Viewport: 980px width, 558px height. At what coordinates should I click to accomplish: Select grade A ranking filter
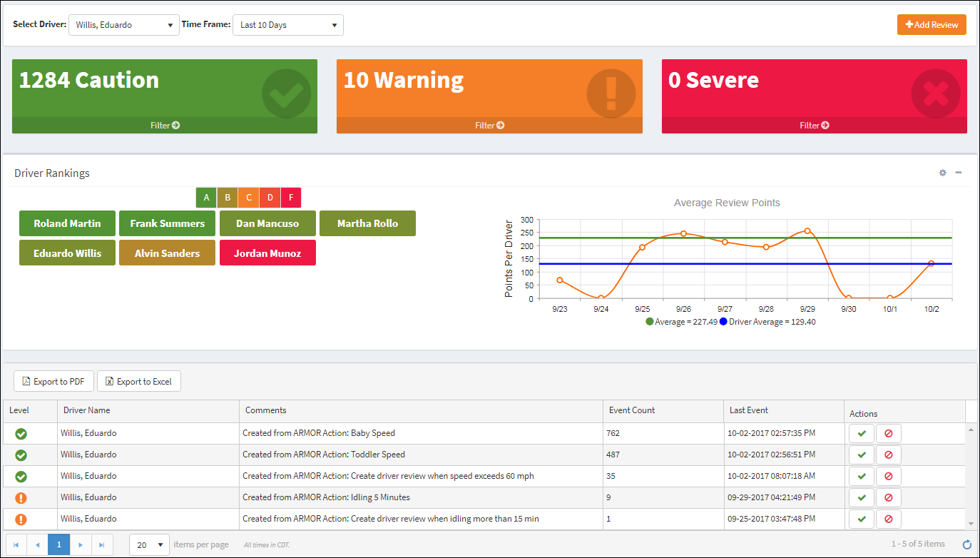click(206, 198)
